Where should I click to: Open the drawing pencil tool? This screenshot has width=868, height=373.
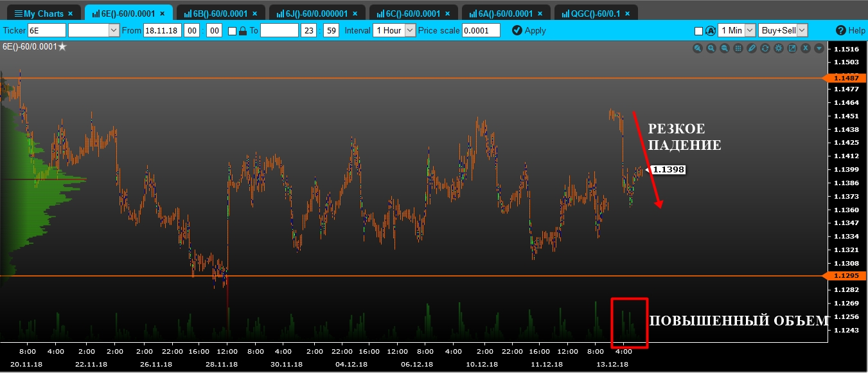(x=752, y=48)
